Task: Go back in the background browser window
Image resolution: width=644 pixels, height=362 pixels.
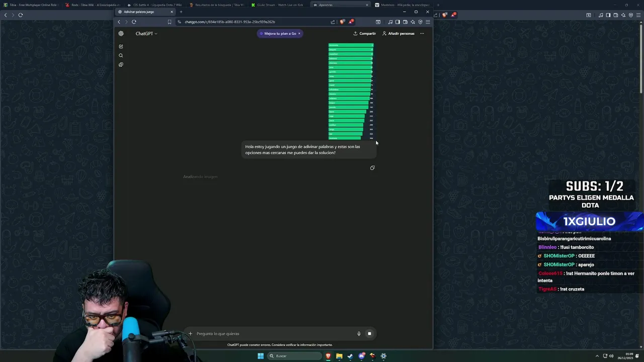Action: [x=6, y=15]
